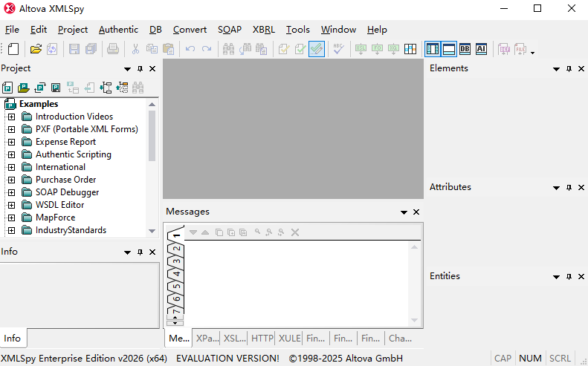Click the Validate XML green checkmark icon

pyautogui.click(x=300, y=49)
